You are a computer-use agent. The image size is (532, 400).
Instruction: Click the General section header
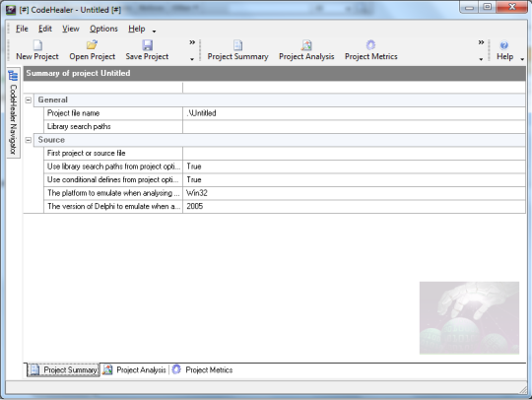pos(280,100)
